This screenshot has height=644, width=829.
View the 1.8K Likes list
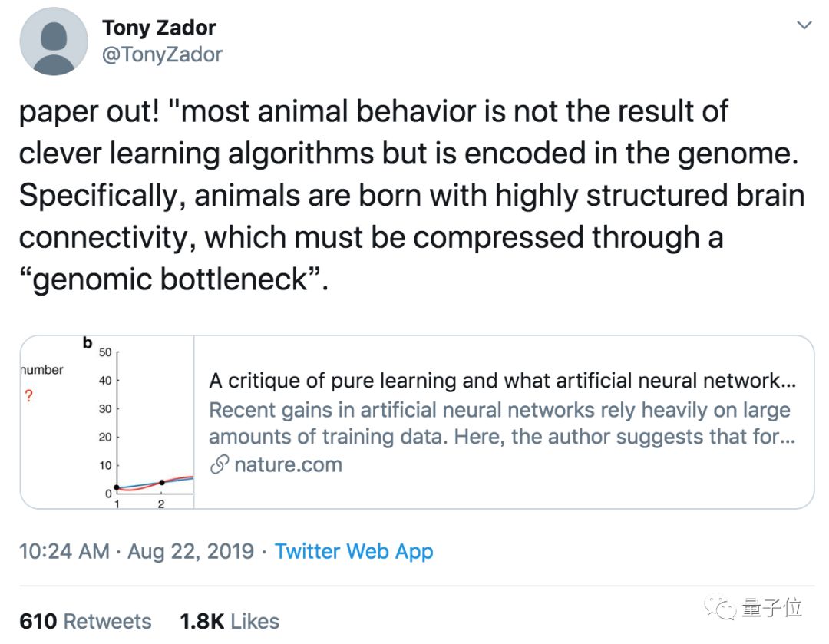coord(230,621)
